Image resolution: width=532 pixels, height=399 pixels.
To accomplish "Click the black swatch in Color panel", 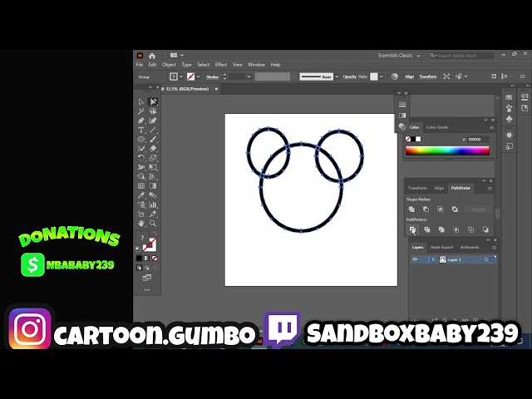I will pos(413,139).
